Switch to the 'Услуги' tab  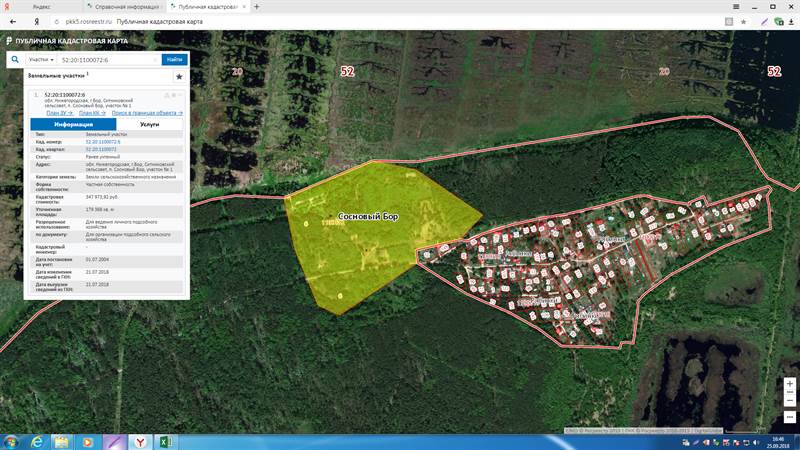149,124
